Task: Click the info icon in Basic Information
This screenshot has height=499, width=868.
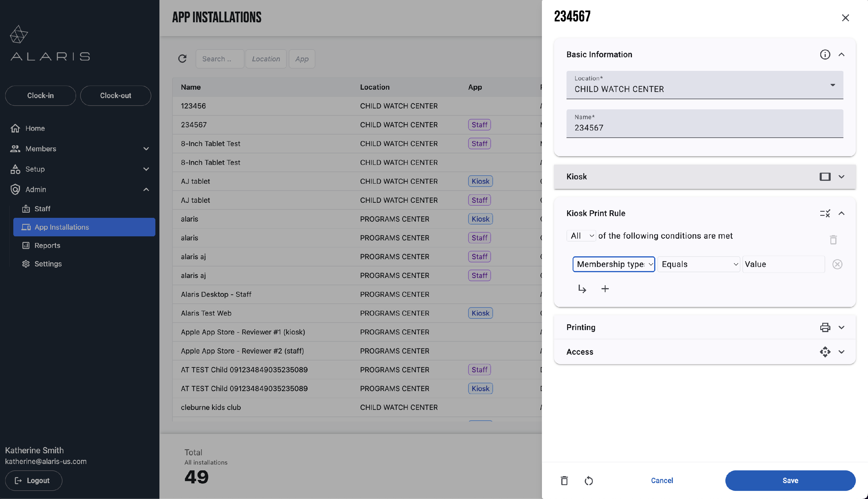Action: tap(825, 54)
